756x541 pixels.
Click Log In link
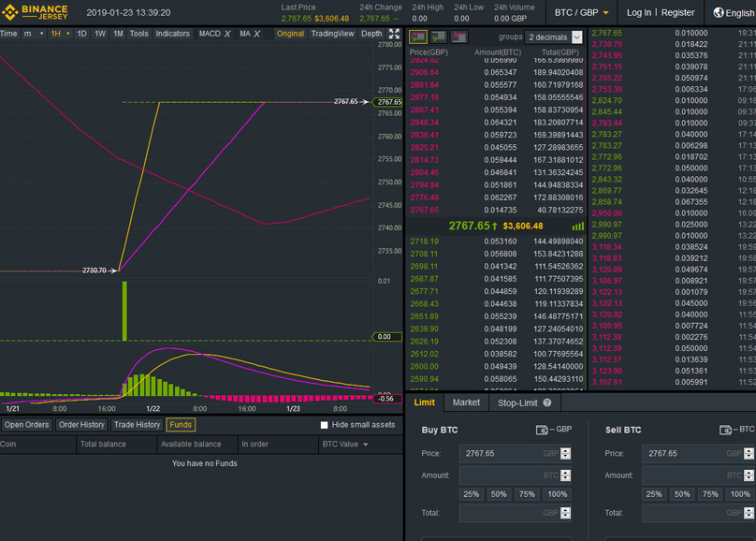(x=639, y=12)
